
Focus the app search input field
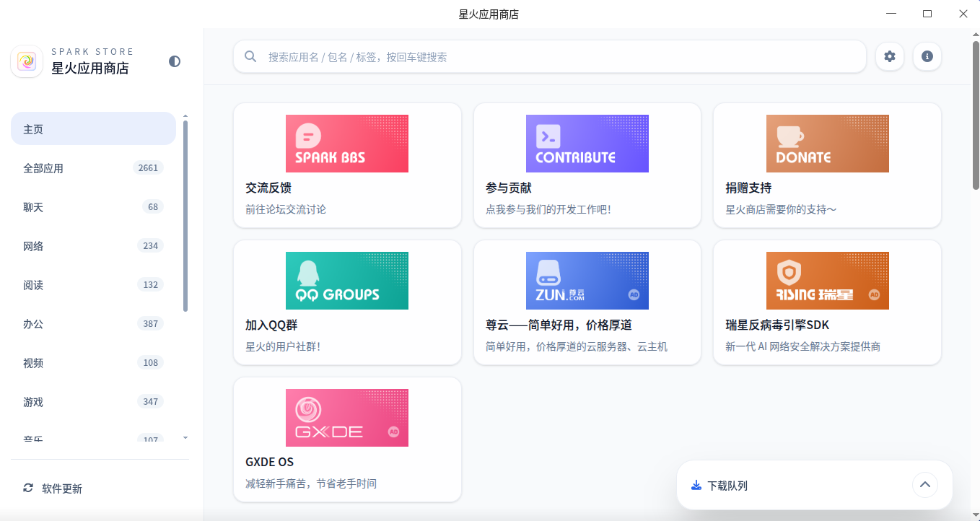(x=550, y=56)
